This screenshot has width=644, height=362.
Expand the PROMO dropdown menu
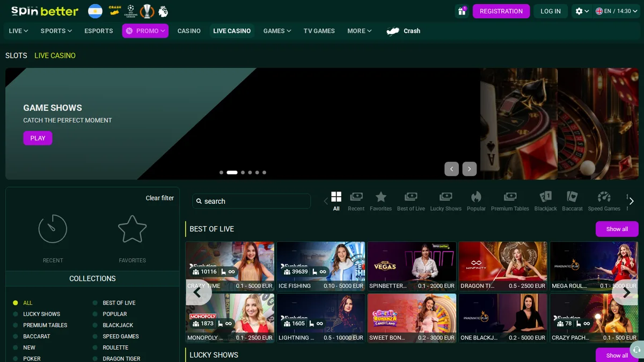click(145, 31)
